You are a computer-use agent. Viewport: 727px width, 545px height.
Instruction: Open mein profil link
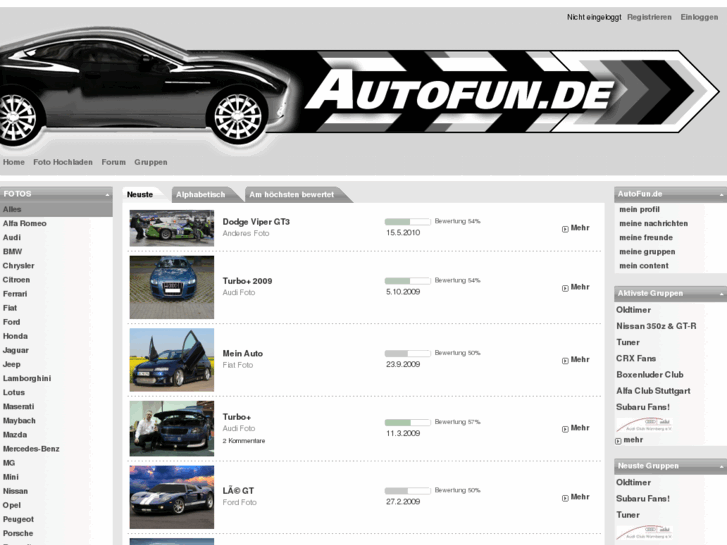click(639, 209)
